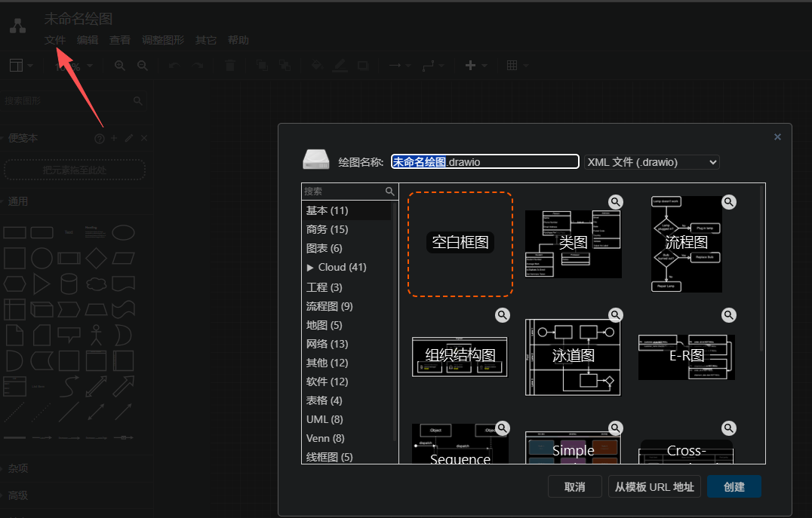
Task: Click the 取消 button
Action: (574, 487)
